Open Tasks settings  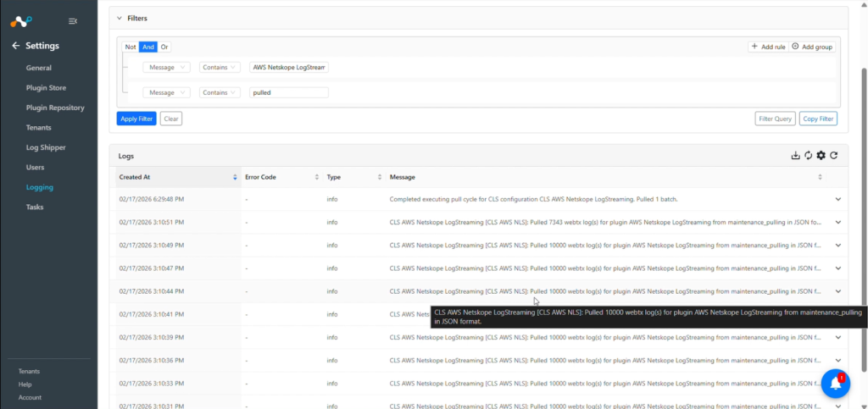point(34,207)
